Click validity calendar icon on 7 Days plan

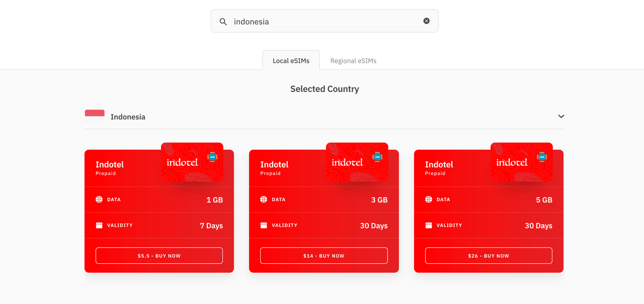[x=99, y=225]
